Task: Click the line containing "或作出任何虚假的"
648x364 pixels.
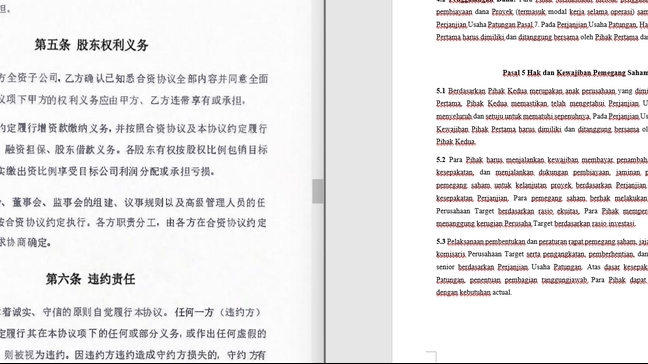Action: (133, 333)
